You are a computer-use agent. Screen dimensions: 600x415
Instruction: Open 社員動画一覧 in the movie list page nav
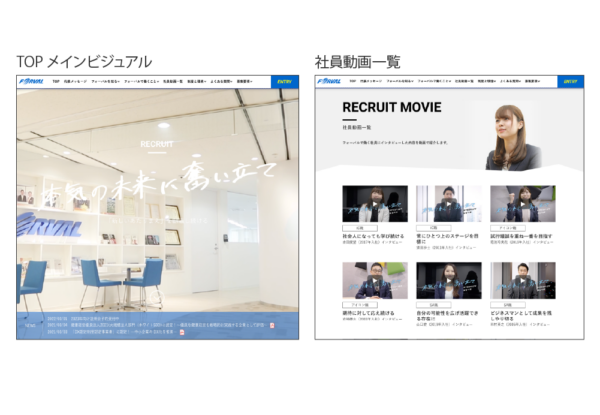[464, 81]
